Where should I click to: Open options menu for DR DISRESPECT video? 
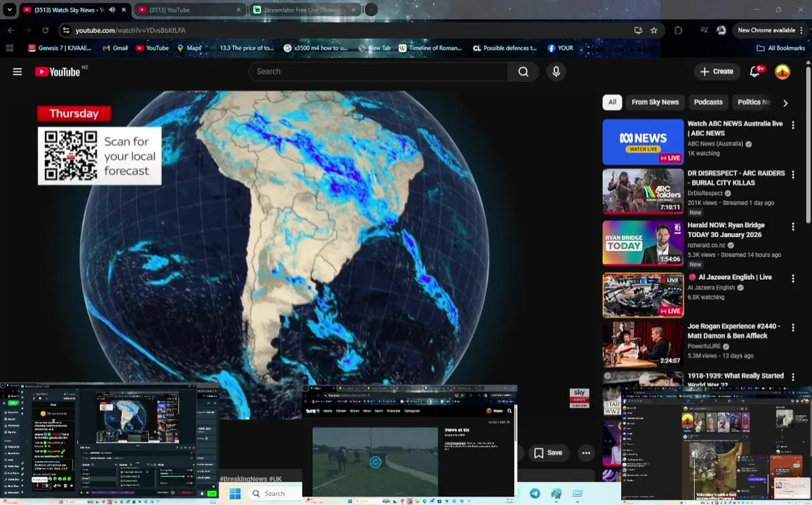793,175
